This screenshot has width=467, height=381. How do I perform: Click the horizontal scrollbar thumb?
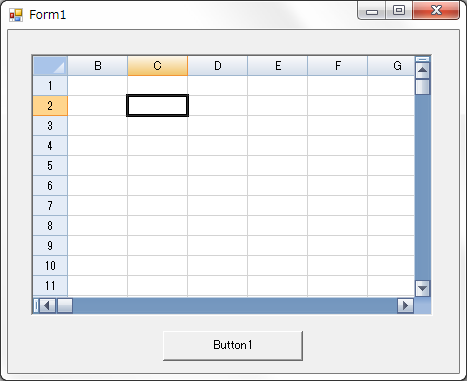coord(65,306)
